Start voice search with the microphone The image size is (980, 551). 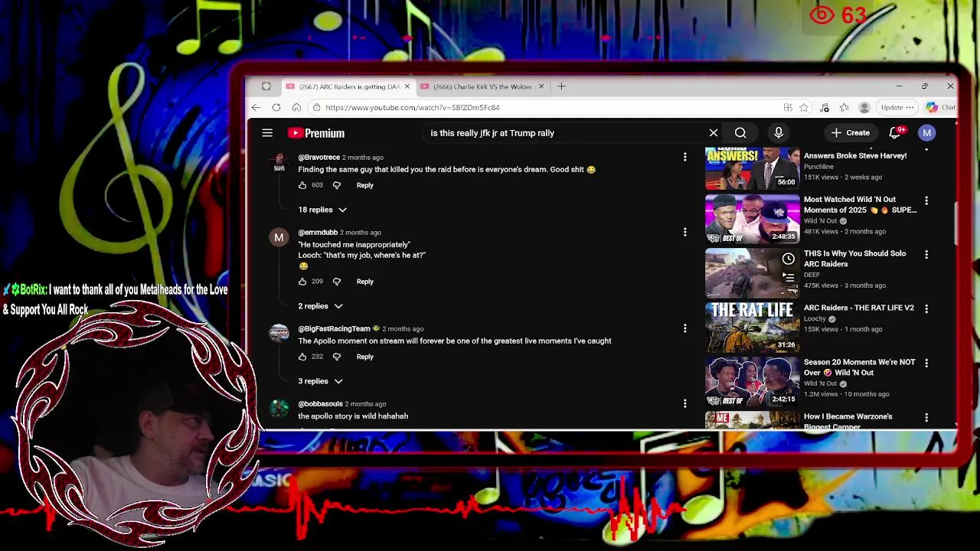779,133
